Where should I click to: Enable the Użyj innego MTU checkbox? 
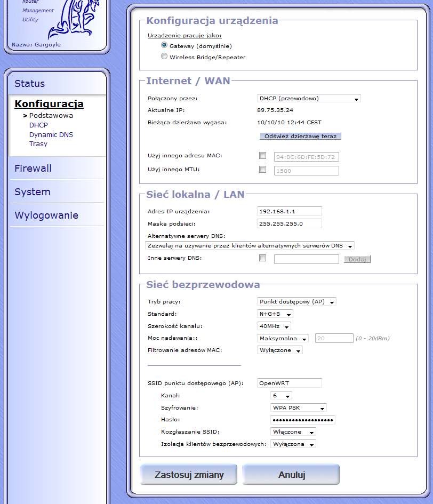click(263, 170)
